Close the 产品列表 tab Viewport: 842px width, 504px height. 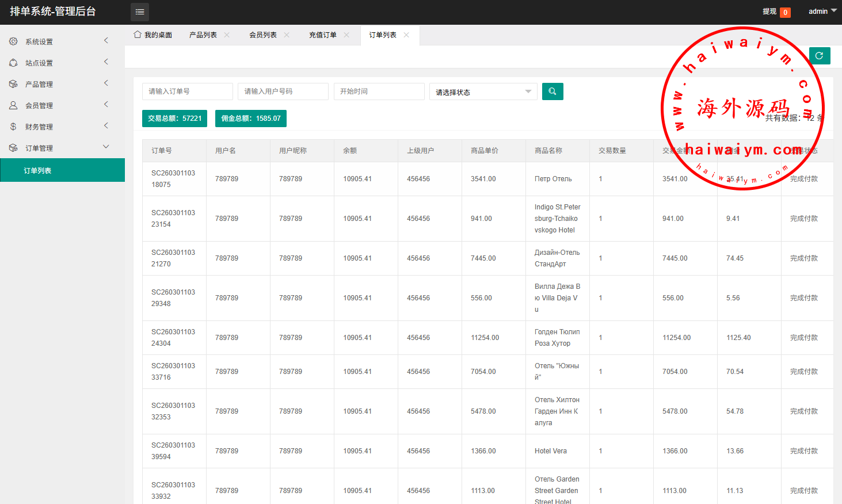click(227, 35)
